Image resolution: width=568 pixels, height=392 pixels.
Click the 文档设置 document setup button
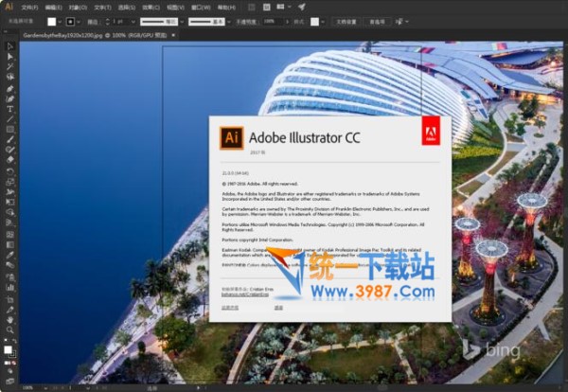coord(346,22)
